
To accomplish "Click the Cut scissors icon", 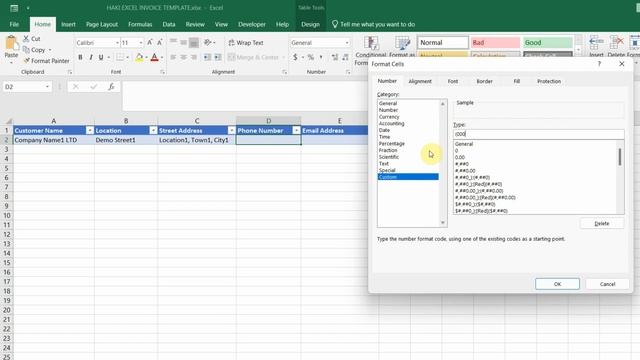I will [x=26, y=39].
